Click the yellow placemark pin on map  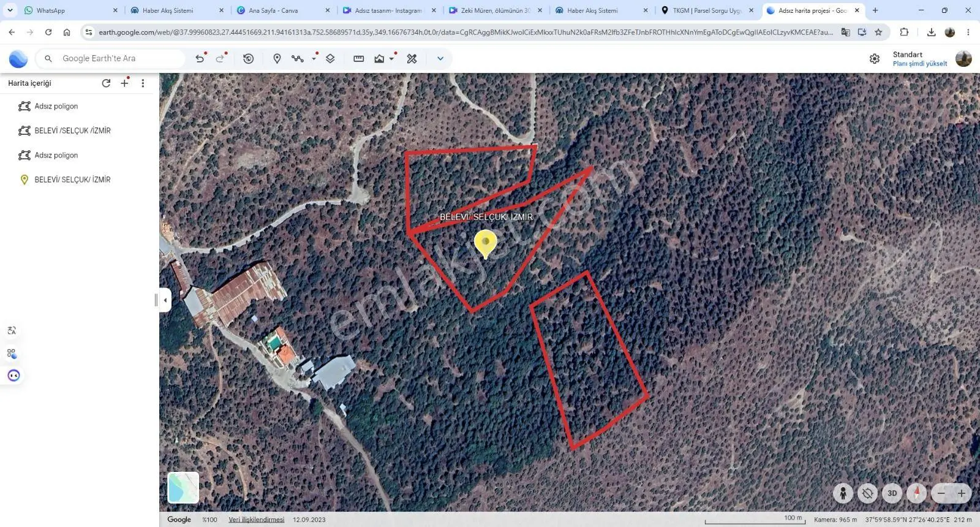486,244
